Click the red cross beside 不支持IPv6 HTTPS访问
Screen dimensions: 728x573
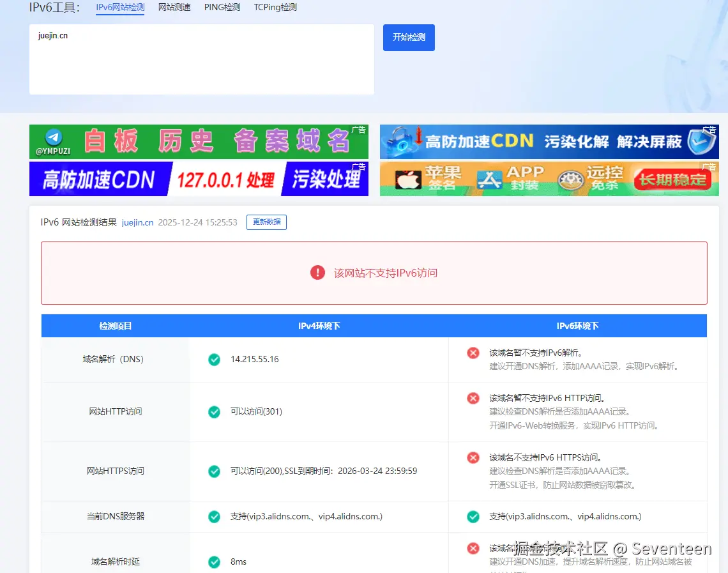pos(473,458)
